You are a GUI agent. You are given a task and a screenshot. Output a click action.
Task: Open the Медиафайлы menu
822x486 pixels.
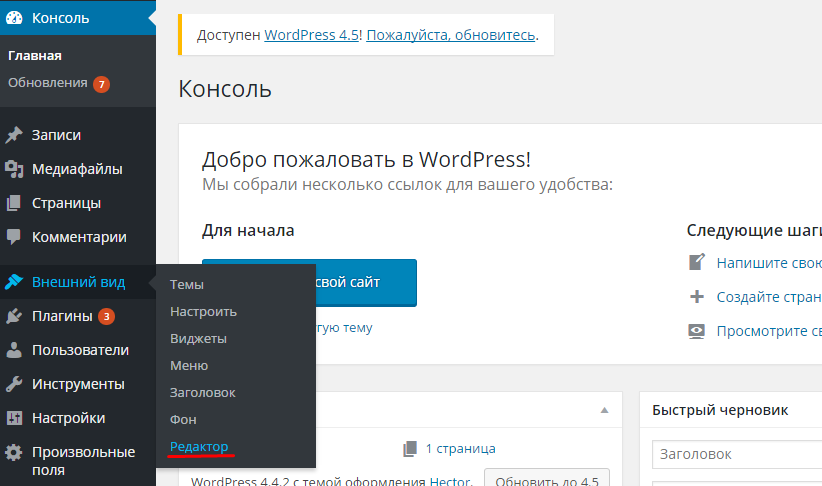[x=78, y=169]
